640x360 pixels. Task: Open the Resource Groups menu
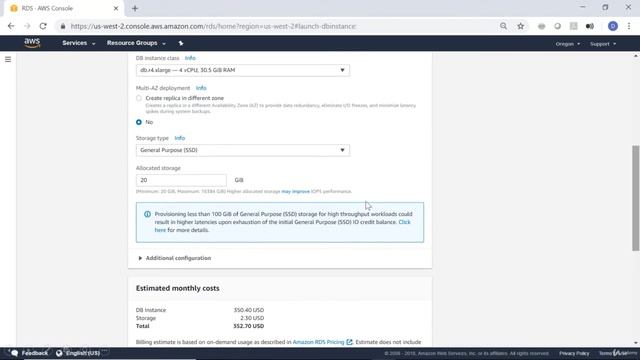(x=136, y=43)
